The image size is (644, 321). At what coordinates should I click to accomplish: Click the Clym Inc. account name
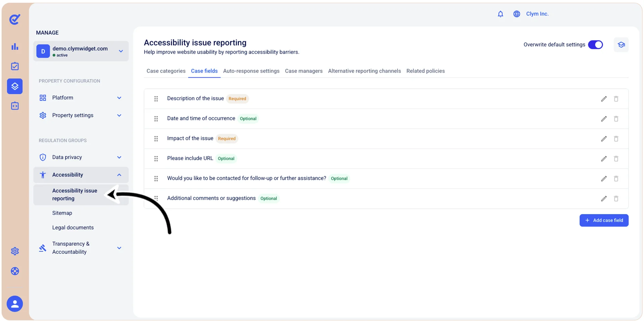coord(537,14)
